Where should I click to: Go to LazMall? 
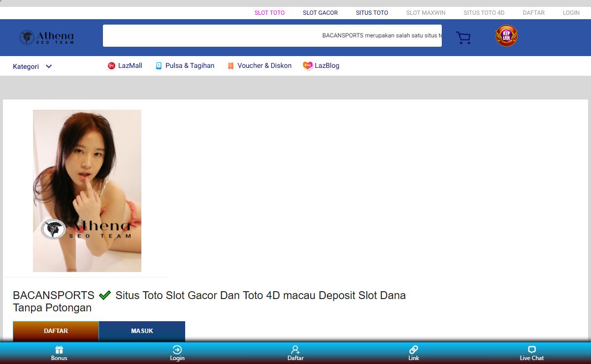point(125,65)
